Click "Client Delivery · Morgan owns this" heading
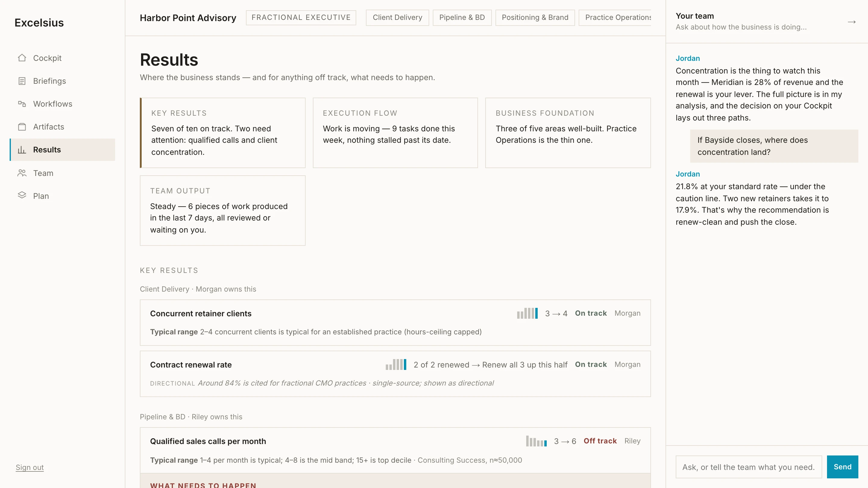Screen dimensions: 868x488 198,289
